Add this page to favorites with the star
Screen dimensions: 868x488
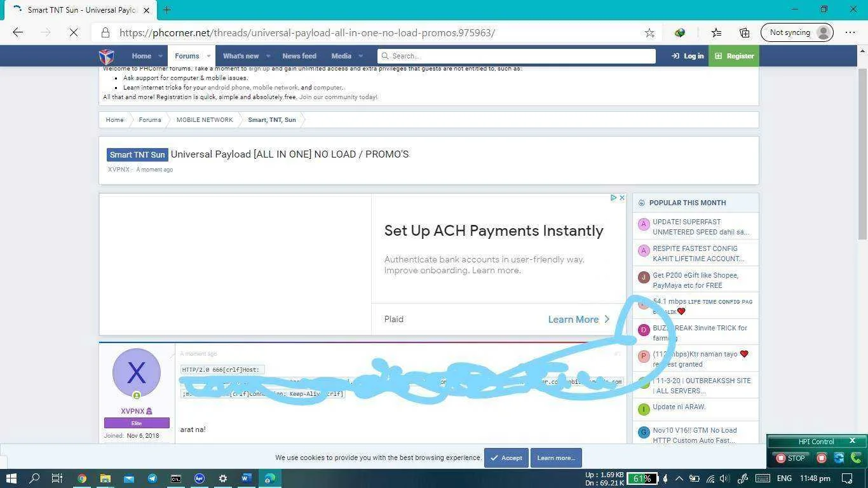pyautogui.click(x=649, y=32)
